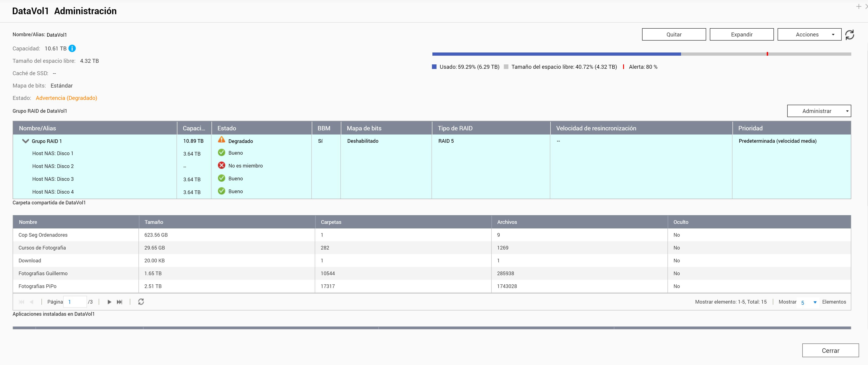The height and width of the screenshot is (365, 868).
Task: Click the Página number input field
Action: (75, 302)
